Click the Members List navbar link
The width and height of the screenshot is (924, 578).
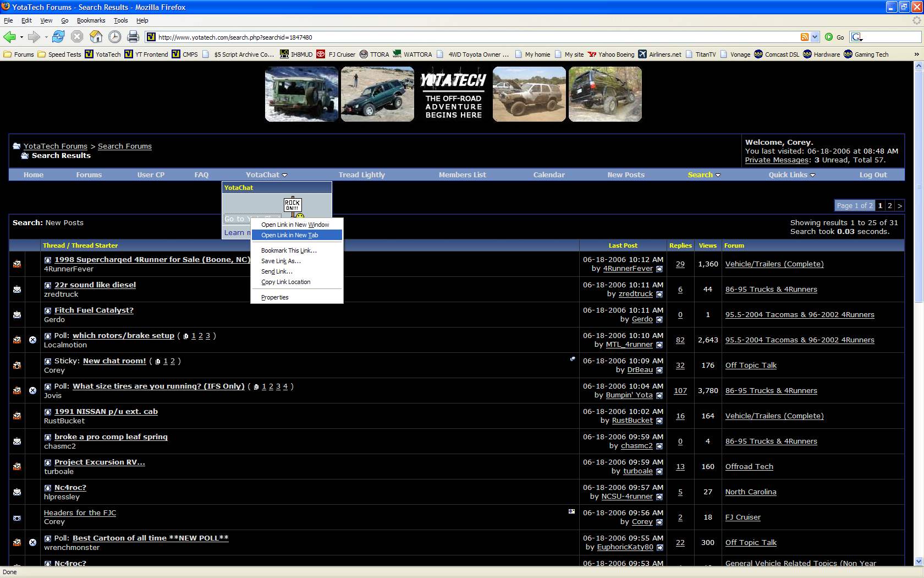pyautogui.click(x=462, y=175)
